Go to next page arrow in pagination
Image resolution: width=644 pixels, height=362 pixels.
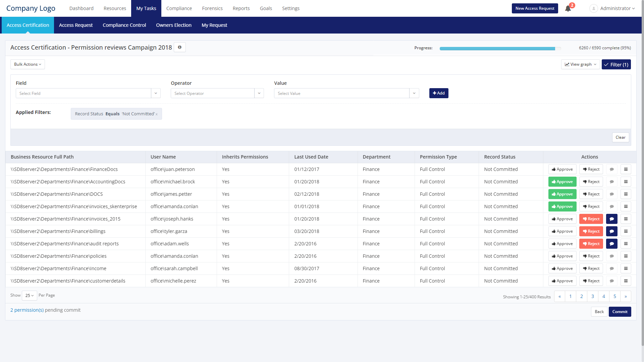626,296
